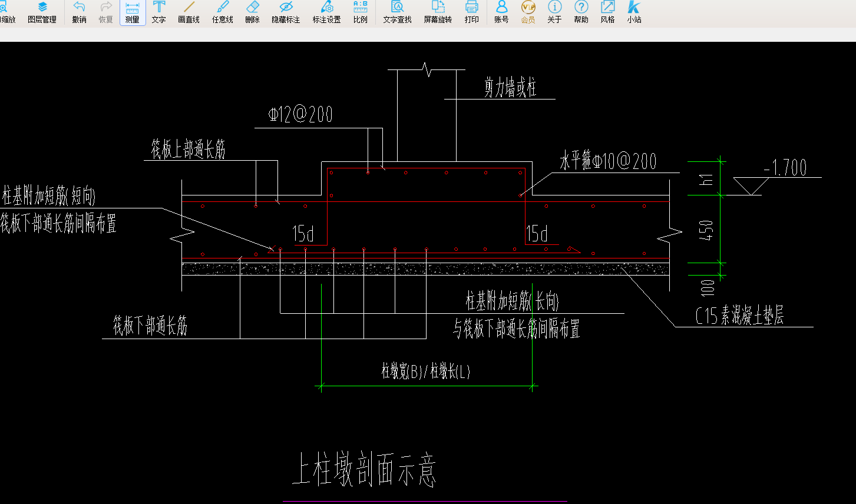
Task: Select the 任意线 freehand line tool
Action: [x=223, y=12]
